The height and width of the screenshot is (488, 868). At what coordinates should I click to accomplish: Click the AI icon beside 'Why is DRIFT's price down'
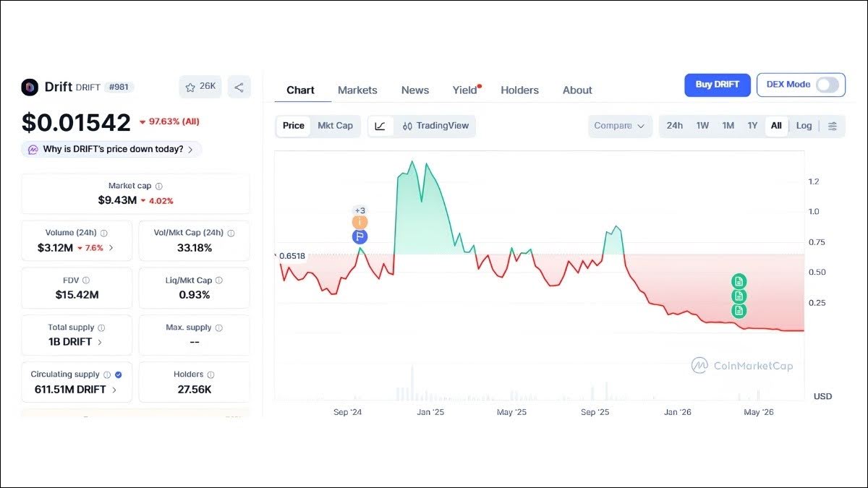coord(33,150)
